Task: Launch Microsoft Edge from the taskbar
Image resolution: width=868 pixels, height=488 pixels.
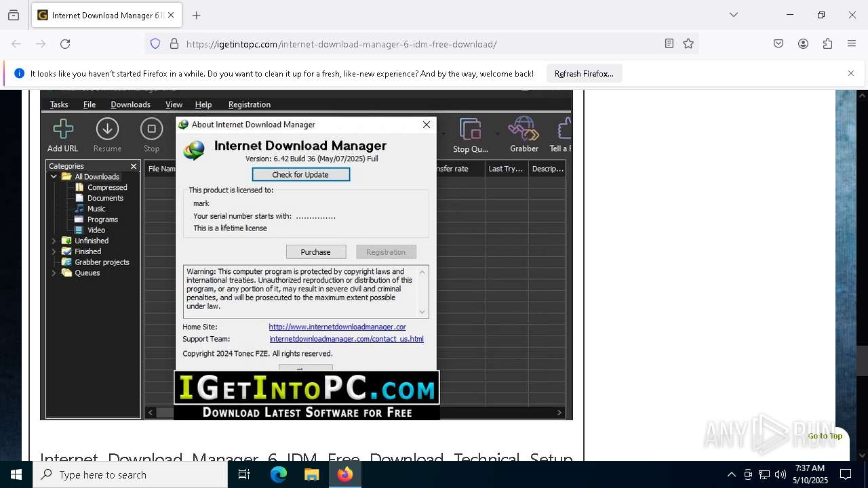Action: tap(279, 474)
